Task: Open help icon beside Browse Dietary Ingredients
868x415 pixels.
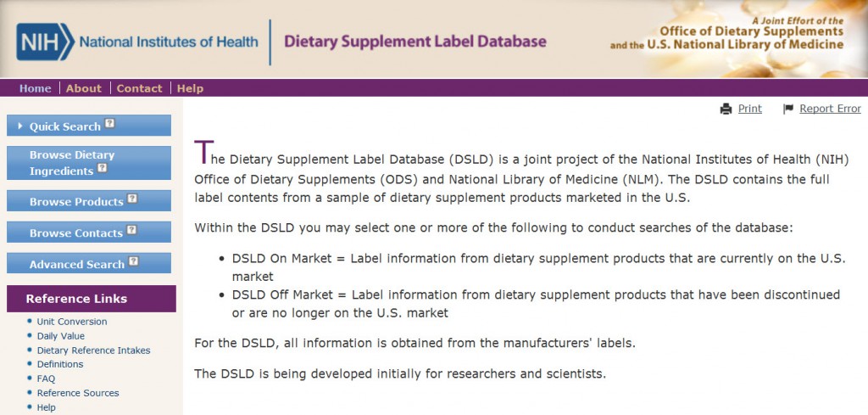Action: [102, 168]
